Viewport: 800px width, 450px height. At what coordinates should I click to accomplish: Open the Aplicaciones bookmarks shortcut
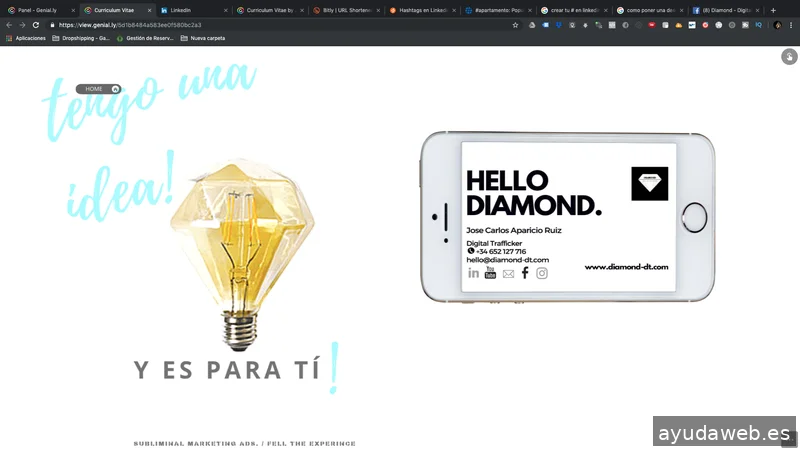(x=26, y=38)
